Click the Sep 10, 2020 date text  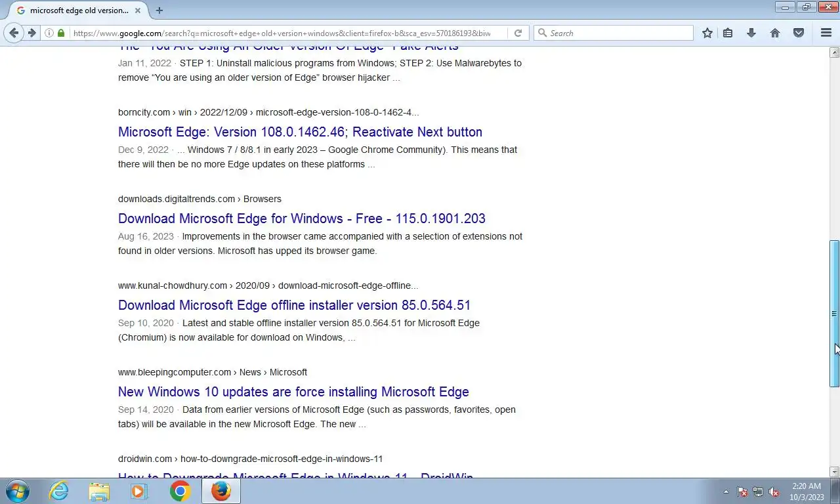(146, 323)
